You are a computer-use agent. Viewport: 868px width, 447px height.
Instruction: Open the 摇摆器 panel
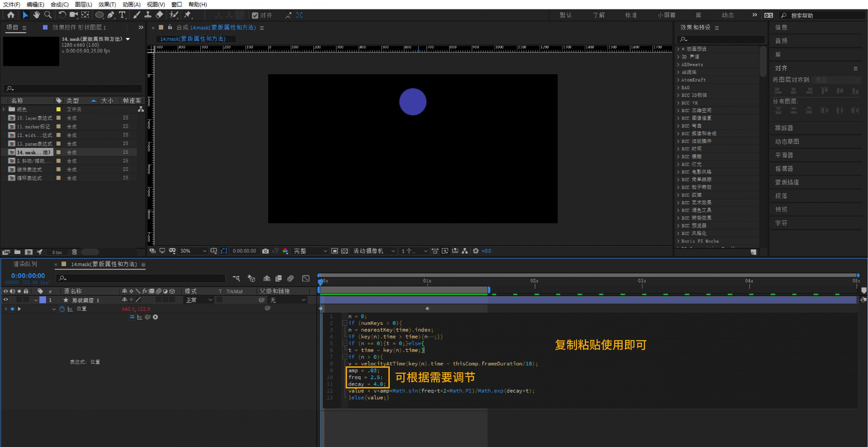click(x=784, y=169)
